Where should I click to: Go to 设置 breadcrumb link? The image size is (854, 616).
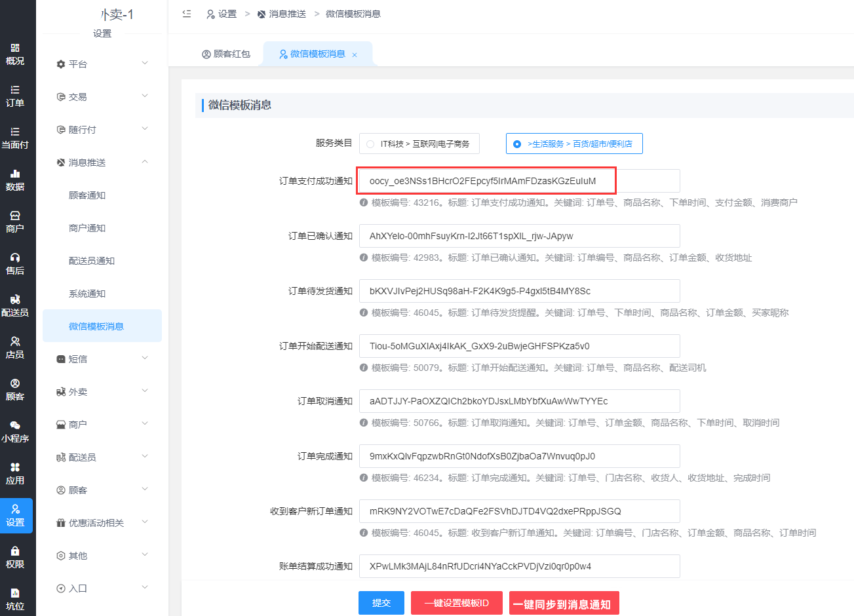coord(222,14)
